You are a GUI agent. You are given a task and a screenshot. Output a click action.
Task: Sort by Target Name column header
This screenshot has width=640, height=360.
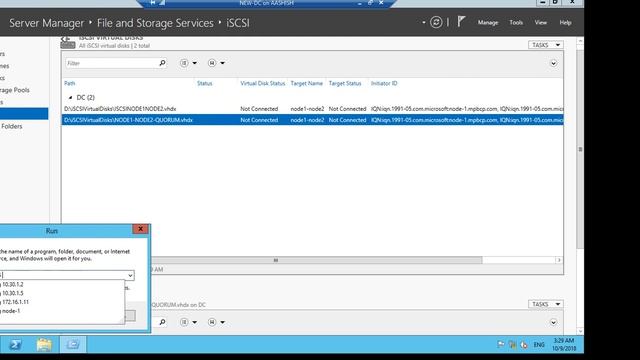click(307, 83)
